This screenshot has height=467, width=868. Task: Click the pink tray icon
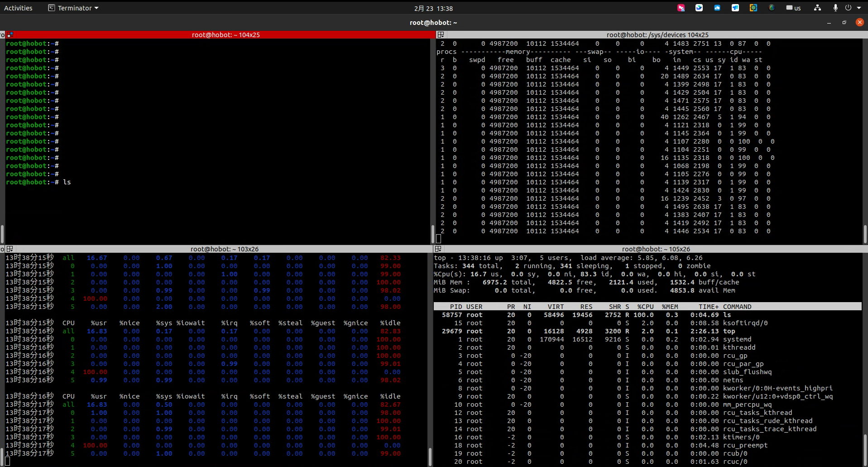click(x=681, y=8)
